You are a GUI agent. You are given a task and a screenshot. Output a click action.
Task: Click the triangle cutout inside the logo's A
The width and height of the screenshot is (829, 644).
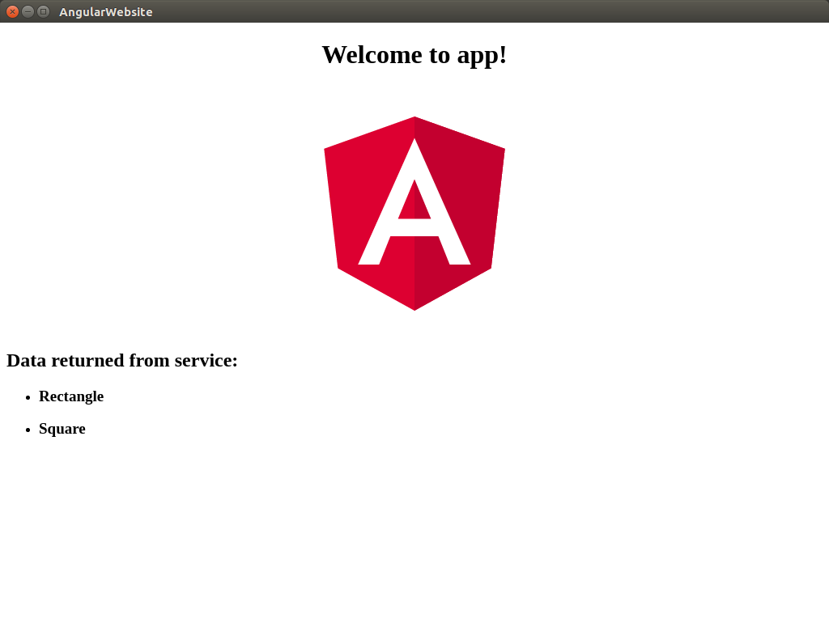click(x=414, y=204)
